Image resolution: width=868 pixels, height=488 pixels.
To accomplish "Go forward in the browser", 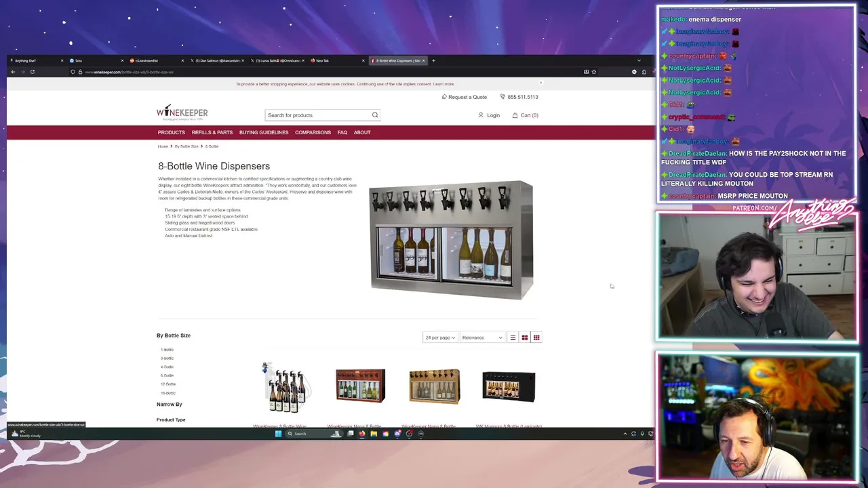I will 22,72.
